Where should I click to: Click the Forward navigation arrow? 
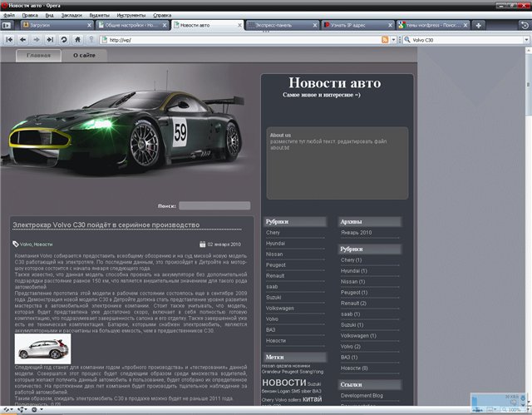pyautogui.click(x=37, y=39)
